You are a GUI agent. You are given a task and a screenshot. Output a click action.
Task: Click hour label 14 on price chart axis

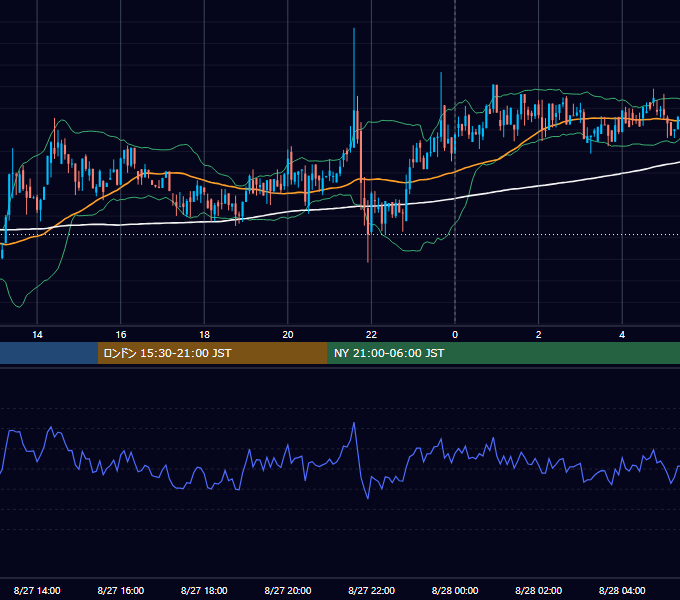[x=37, y=335]
